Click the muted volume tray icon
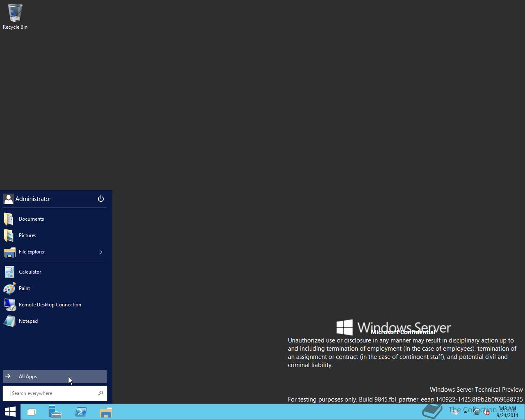Image resolution: width=525 pixels, height=420 pixels. click(486, 412)
